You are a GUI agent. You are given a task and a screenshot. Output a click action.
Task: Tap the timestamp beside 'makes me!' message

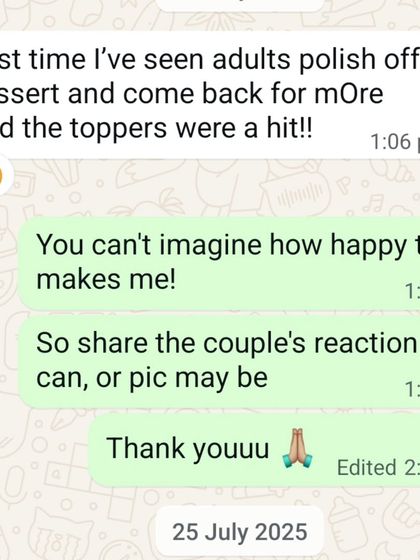tap(412, 291)
